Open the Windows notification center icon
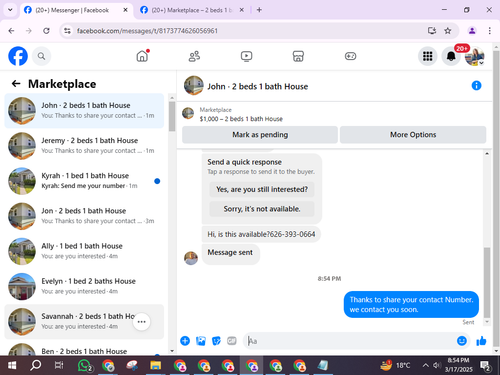The width and height of the screenshot is (500, 375). point(485,366)
